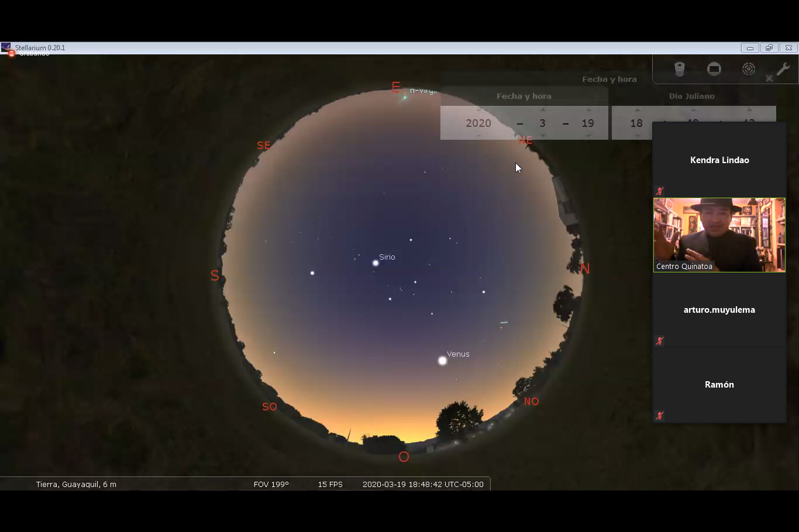This screenshot has width=799, height=532.
Task: Close the Fecha y hora dialog
Action: point(769,78)
